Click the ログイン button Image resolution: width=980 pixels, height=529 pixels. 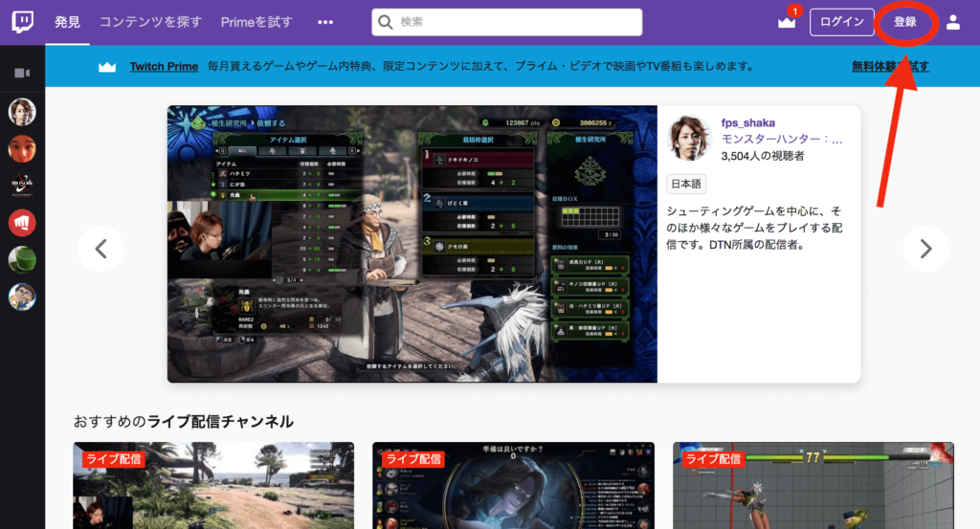coord(842,22)
